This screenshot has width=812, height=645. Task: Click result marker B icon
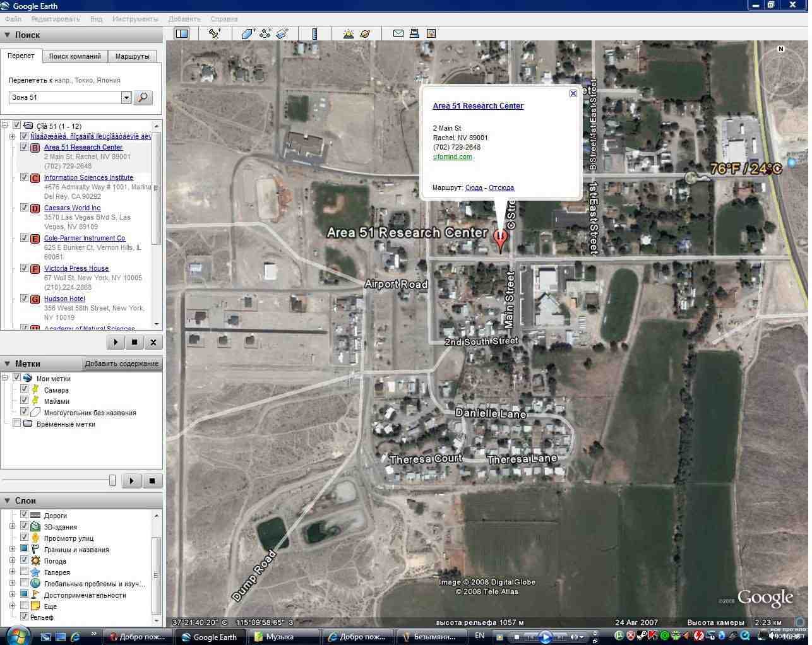pos(35,148)
